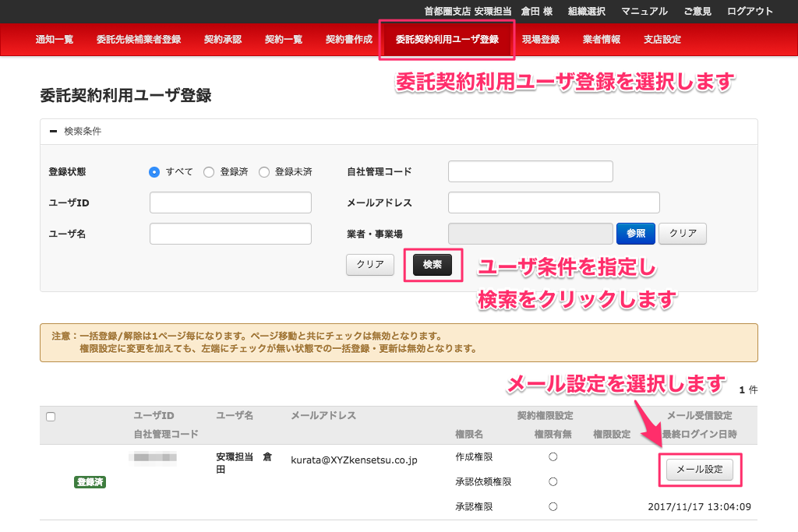The height and width of the screenshot is (532, 798).
Task: Switch to 現場登録 tab
Action: click(x=541, y=40)
